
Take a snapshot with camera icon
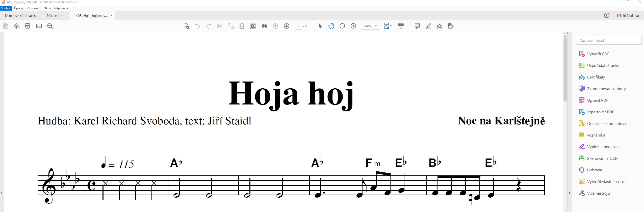tap(253, 26)
